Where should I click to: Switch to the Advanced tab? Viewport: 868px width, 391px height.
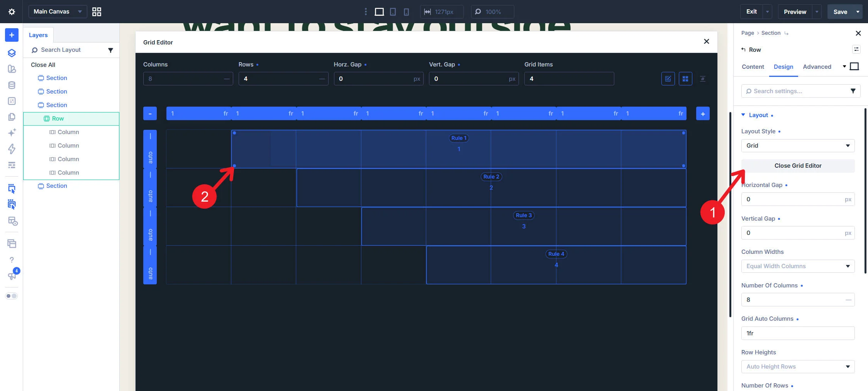click(x=817, y=67)
